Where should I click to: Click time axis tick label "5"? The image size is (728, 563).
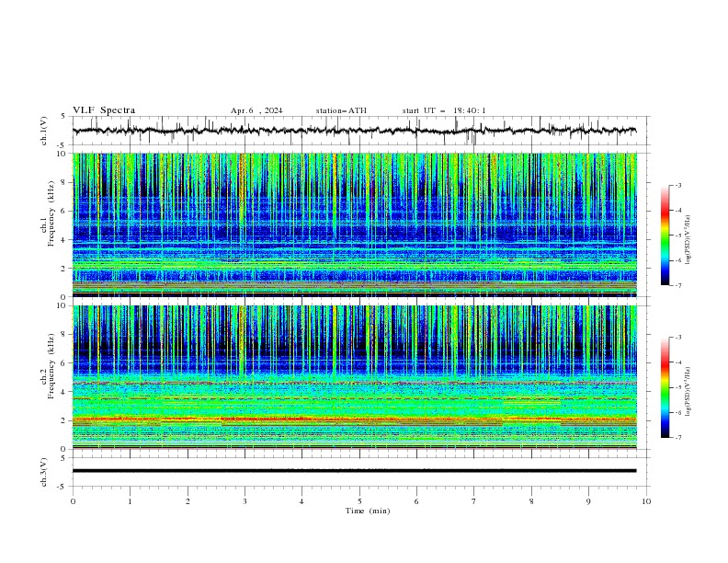point(359,501)
